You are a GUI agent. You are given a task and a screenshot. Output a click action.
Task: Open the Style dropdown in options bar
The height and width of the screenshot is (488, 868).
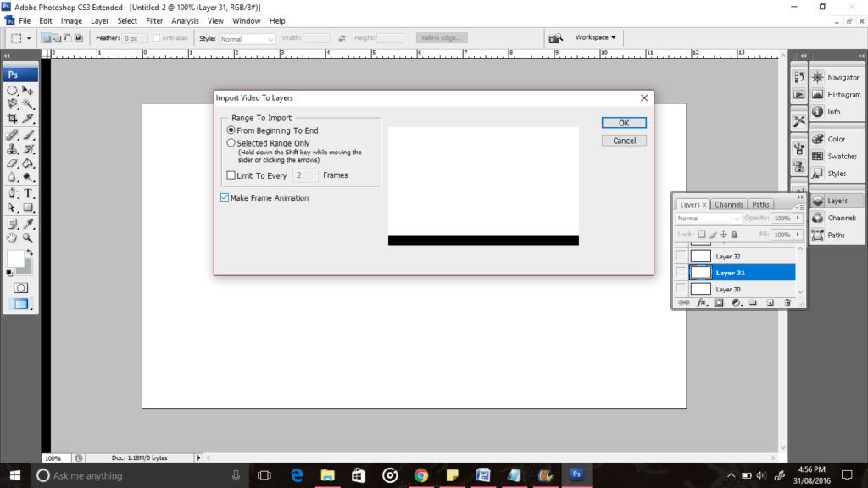click(x=247, y=39)
